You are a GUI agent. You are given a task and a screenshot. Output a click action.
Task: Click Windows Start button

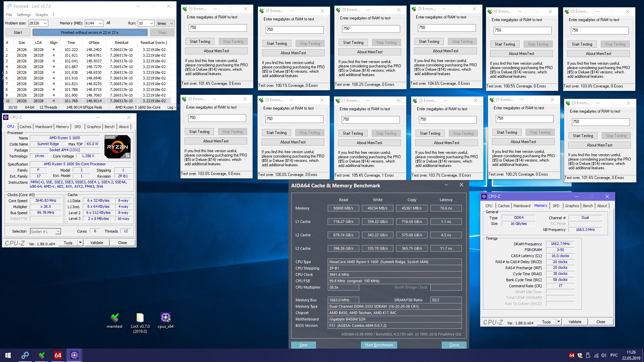tap(8, 355)
